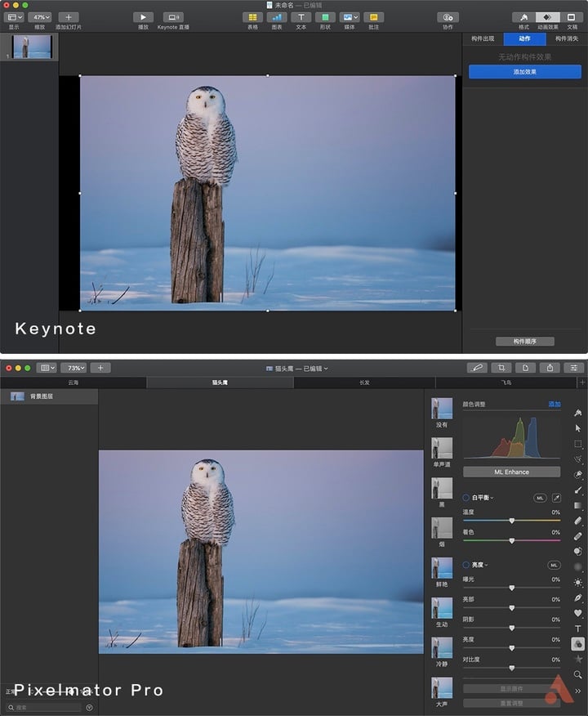The width and height of the screenshot is (588, 716).
Task: Switch to the 长发 document tab
Action: click(364, 383)
